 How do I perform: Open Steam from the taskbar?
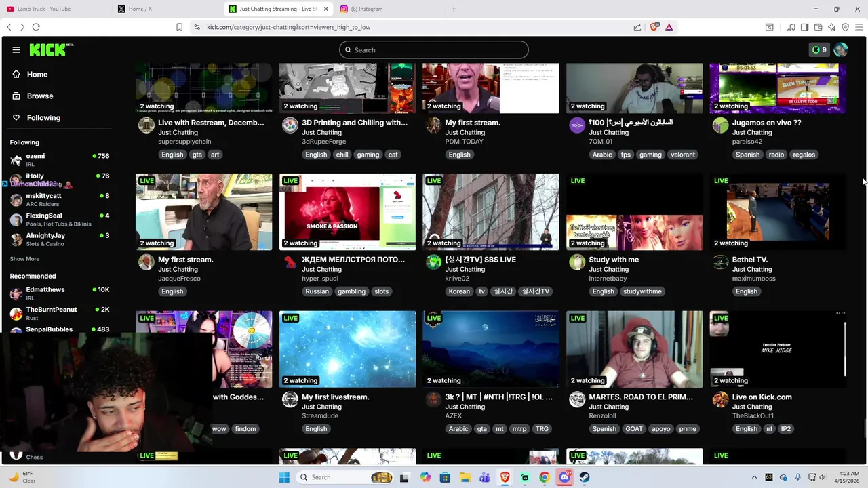click(x=584, y=477)
